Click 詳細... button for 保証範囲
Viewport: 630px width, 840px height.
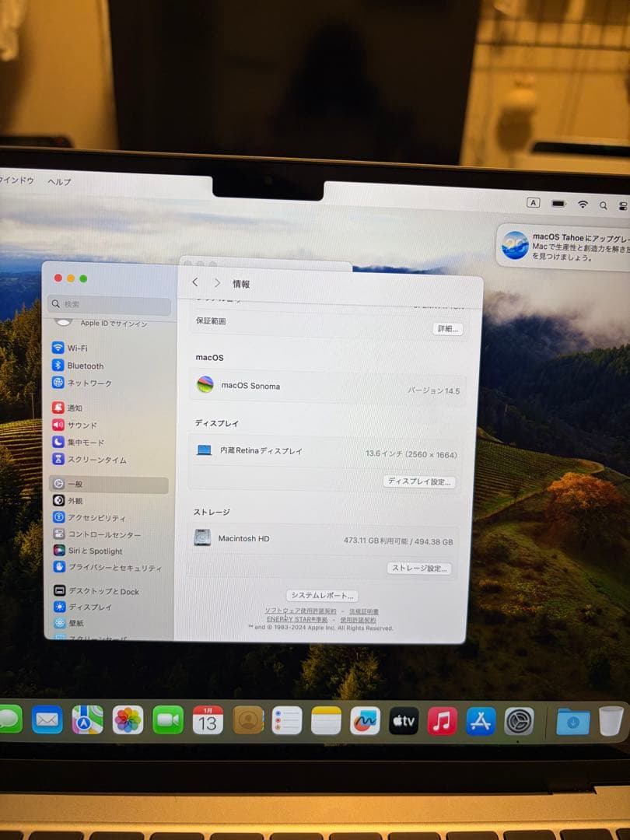448,329
